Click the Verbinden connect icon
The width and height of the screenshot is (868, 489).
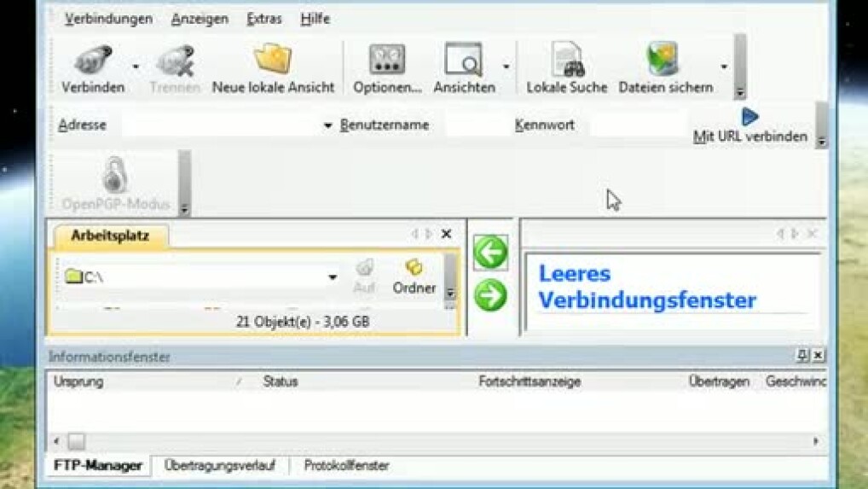92,62
